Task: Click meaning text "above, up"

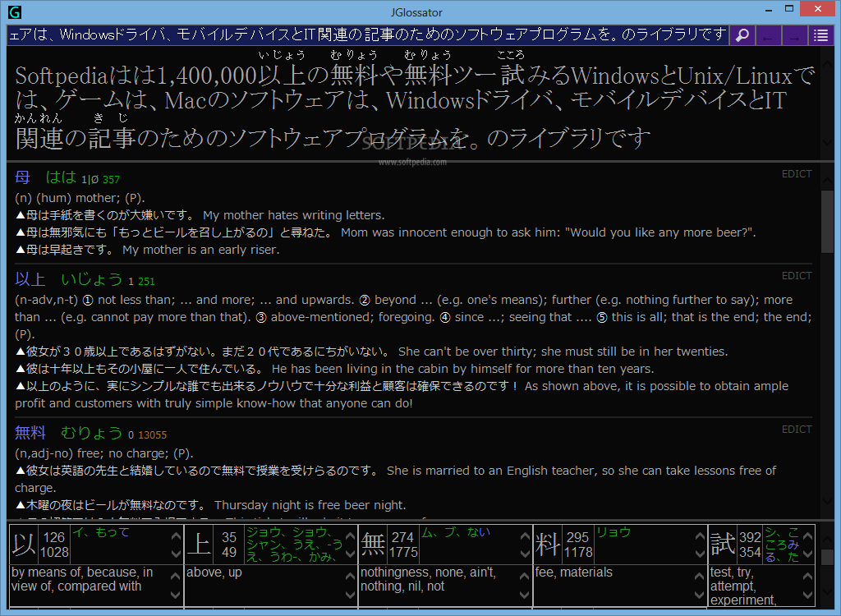Action: (214, 572)
